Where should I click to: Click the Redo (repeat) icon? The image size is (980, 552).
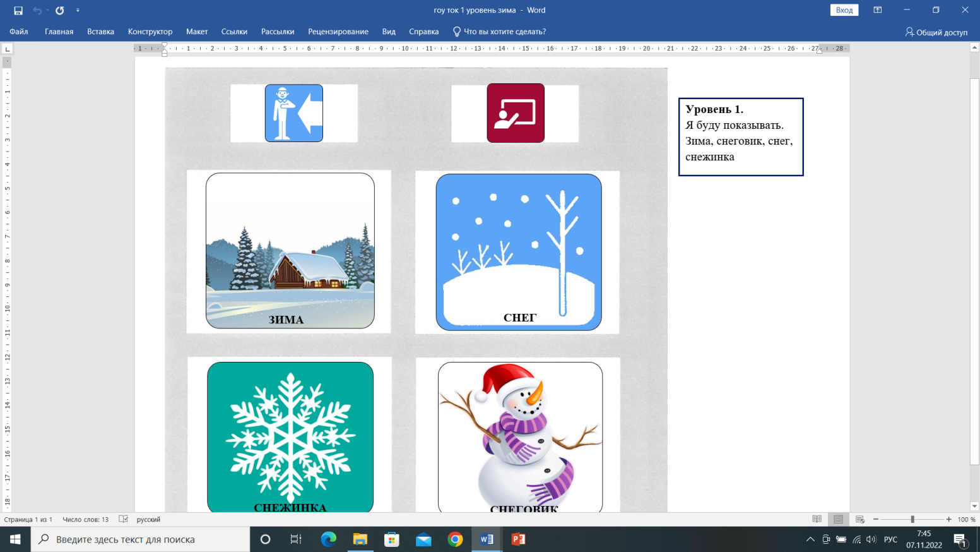60,10
